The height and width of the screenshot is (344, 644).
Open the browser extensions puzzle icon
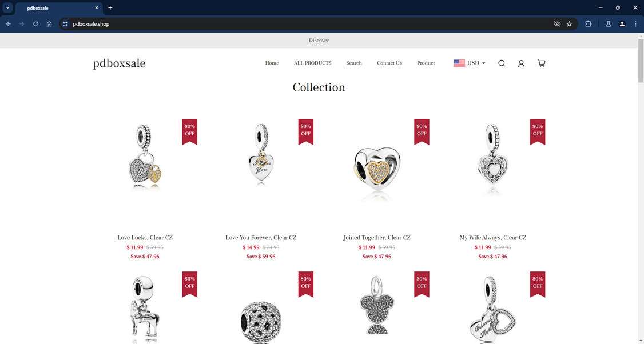point(588,24)
